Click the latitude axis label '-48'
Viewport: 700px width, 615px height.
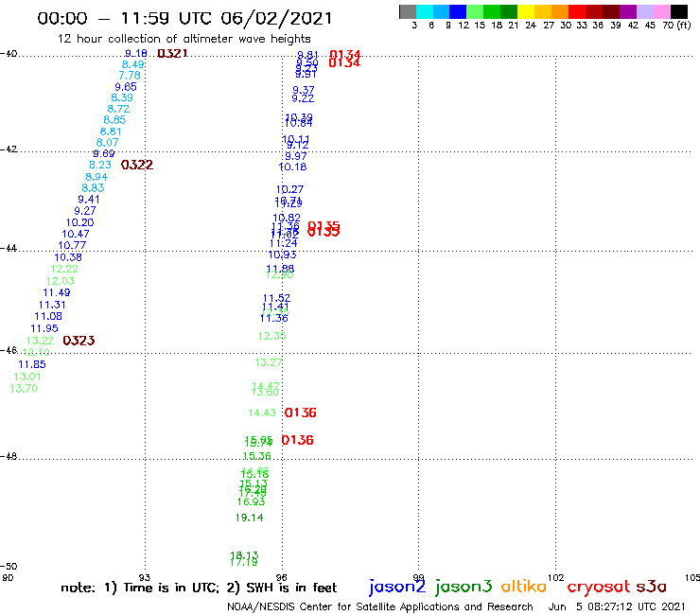tap(9, 456)
